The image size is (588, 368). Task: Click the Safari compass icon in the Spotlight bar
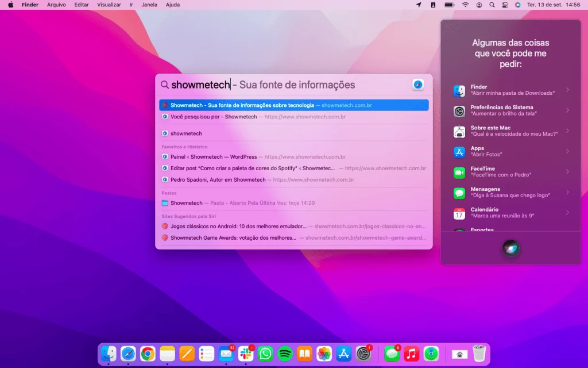417,85
